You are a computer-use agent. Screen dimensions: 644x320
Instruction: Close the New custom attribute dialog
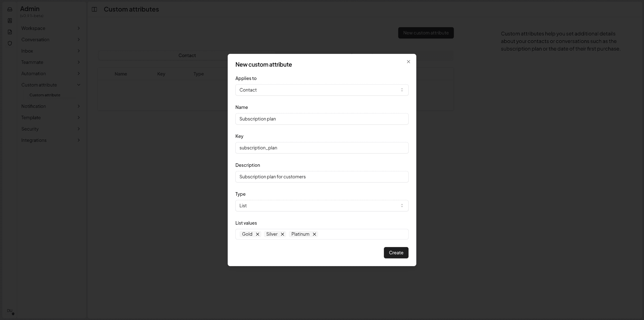click(x=409, y=62)
